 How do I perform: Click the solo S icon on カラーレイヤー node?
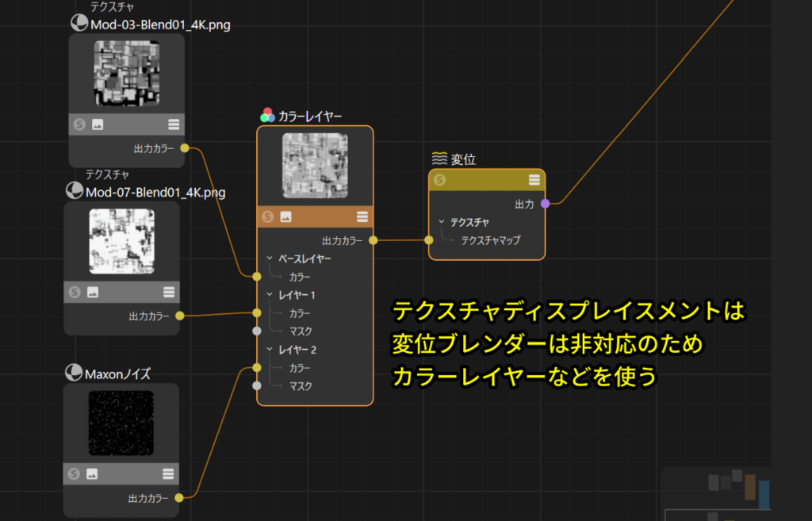pos(268,216)
